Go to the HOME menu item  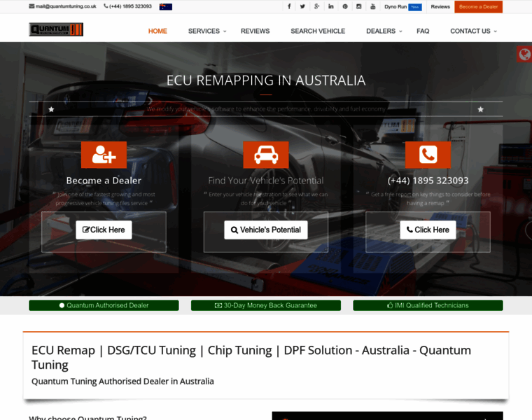[x=157, y=31]
